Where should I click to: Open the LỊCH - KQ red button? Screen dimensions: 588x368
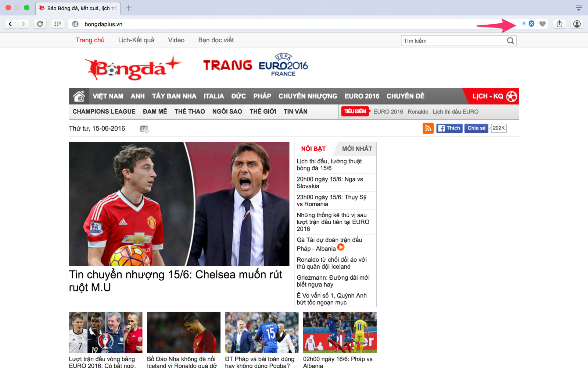(x=491, y=96)
